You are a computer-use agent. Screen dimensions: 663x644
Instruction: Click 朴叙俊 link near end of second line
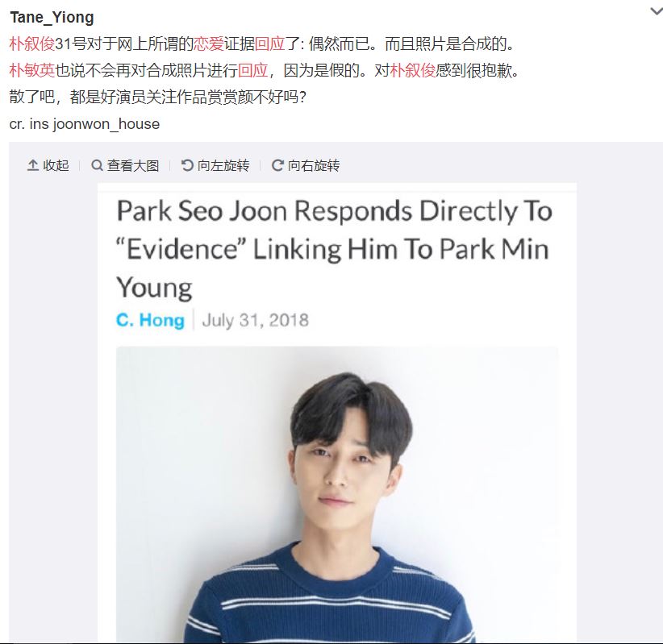[413, 71]
